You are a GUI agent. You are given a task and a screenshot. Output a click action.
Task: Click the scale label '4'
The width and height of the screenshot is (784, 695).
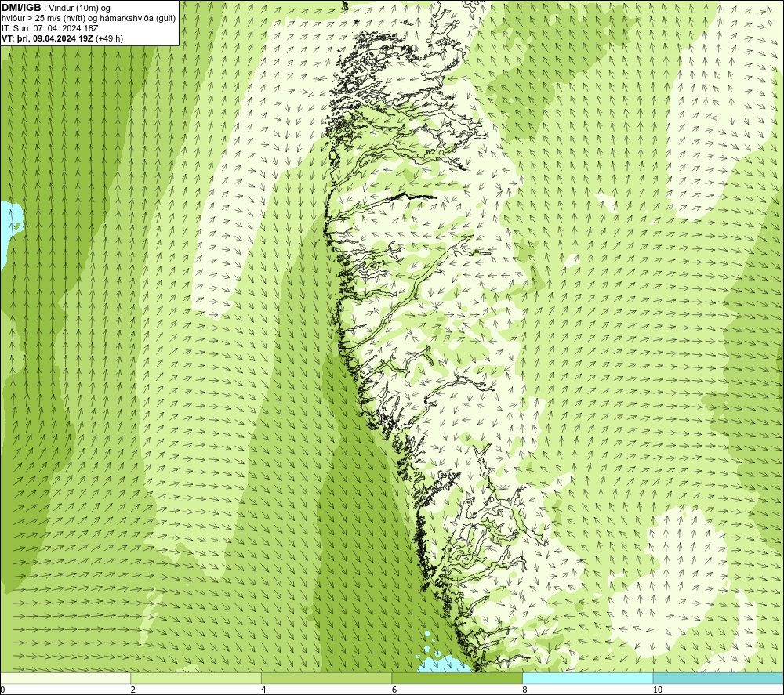click(263, 690)
